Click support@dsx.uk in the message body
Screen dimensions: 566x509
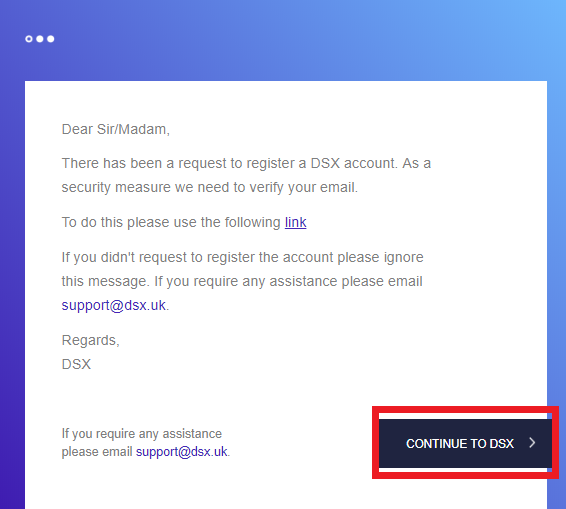(113, 305)
